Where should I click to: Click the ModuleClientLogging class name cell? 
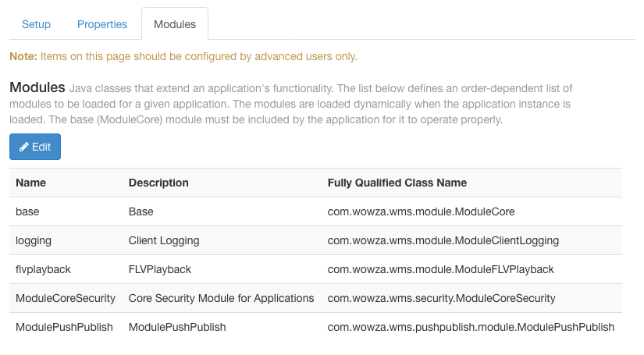tap(443, 240)
